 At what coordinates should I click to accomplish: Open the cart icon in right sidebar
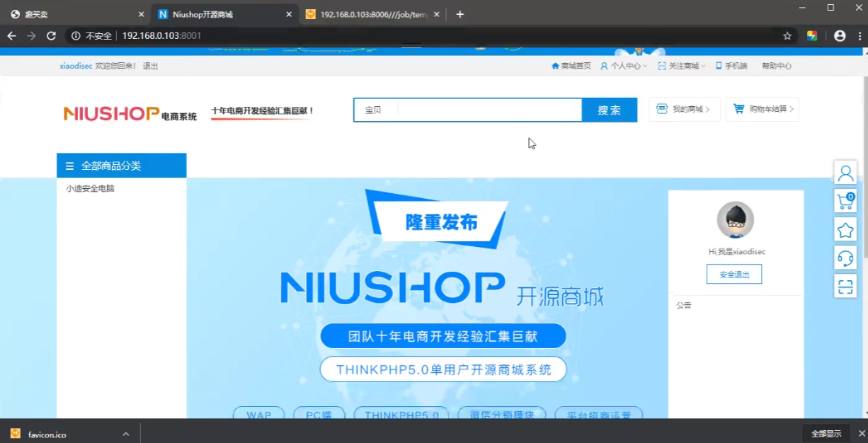pyautogui.click(x=845, y=201)
